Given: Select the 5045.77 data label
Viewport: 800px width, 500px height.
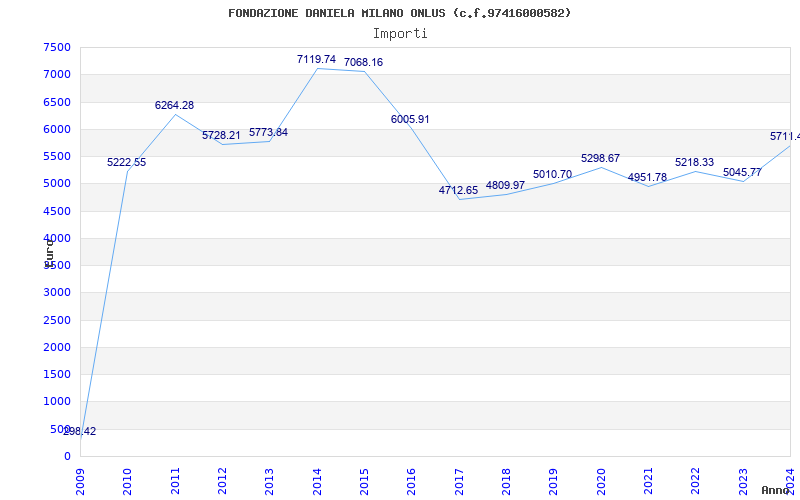Looking at the screenshot, I should (742, 173).
